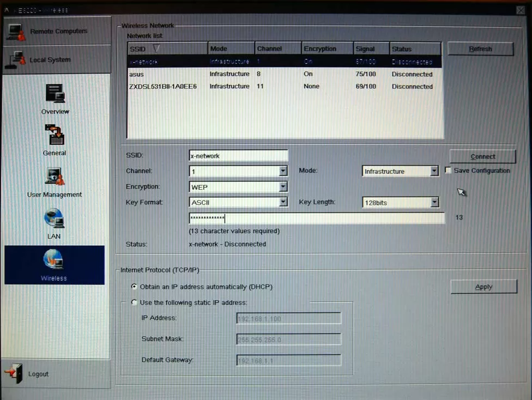Open the Overview section icon
Screen dimensions: 532x400
(x=55, y=94)
